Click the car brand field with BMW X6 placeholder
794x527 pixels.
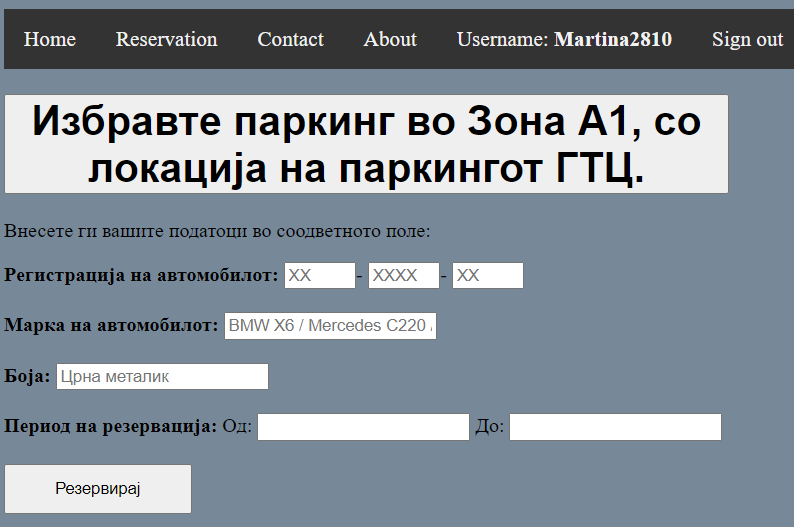click(x=330, y=326)
